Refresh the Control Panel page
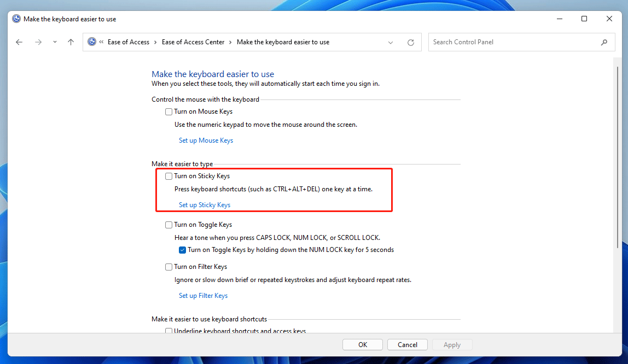The width and height of the screenshot is (628, 364). pyautogui.click(x=410, y=43)
